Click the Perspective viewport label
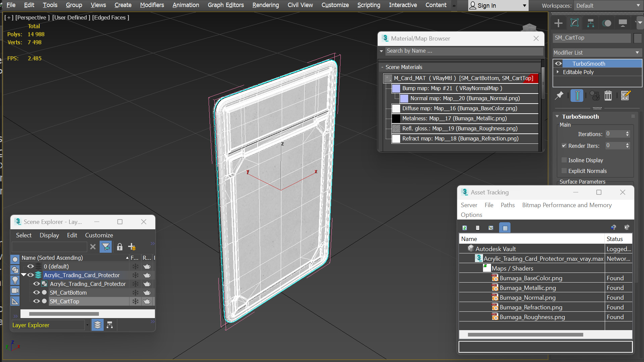 tap(33, 17)
